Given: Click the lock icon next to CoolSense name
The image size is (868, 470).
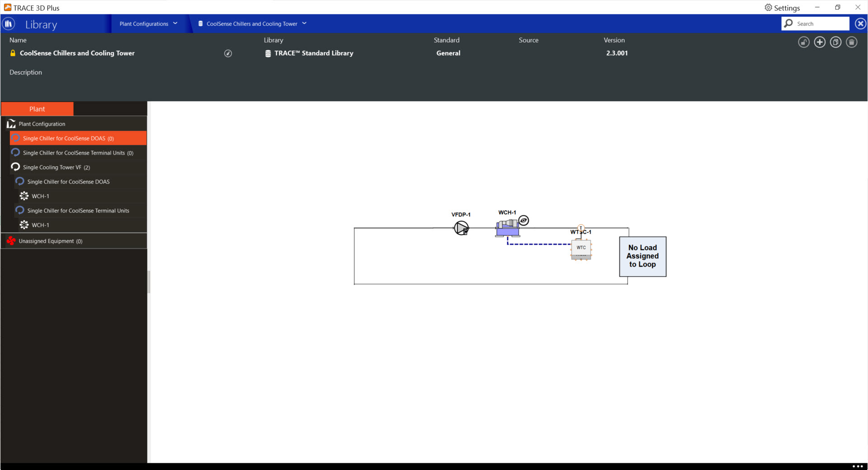Looking at the screenshot, I should click(13, 53).
